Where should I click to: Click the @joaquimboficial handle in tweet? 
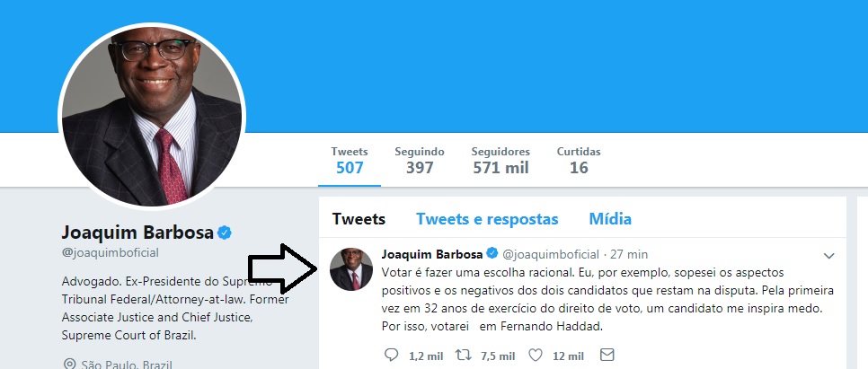[550, 254]
